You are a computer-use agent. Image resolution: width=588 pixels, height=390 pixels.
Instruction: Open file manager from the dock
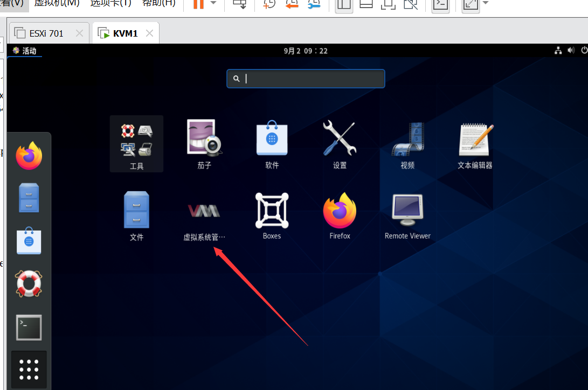29,198
